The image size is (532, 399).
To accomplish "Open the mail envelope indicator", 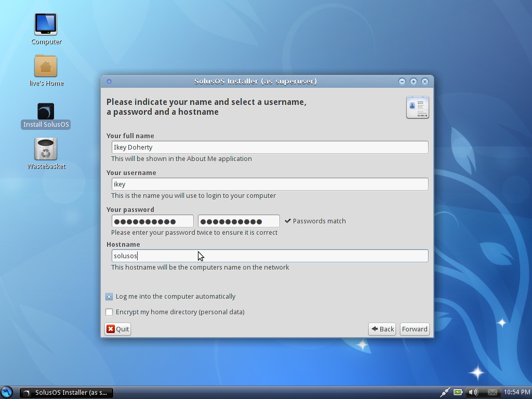I will tap(491, 392).
